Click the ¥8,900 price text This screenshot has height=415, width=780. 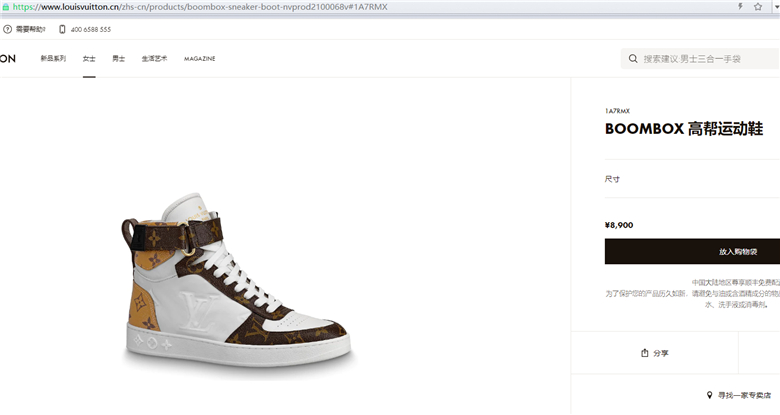[x=619, y=225]
